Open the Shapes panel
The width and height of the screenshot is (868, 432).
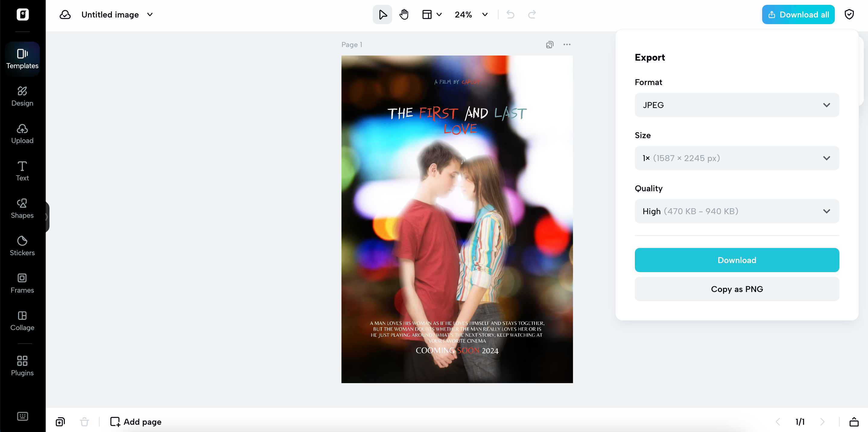(22, 208)
